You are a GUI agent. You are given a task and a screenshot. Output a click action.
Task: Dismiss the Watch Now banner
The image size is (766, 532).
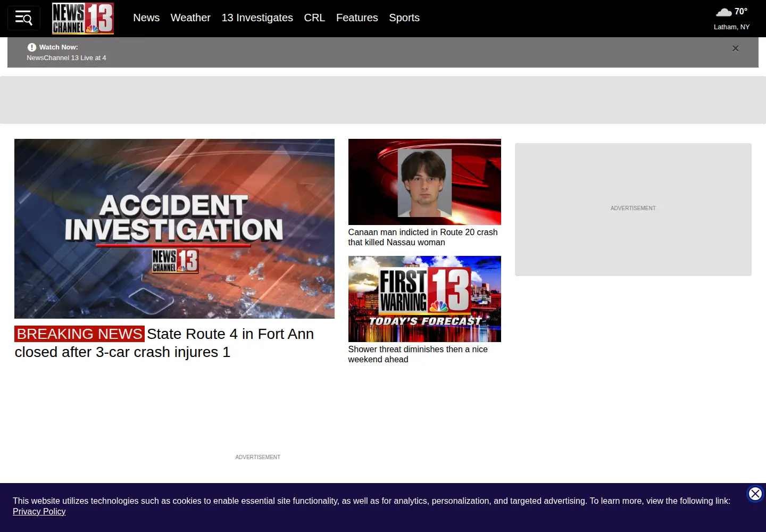pos(735,48)
